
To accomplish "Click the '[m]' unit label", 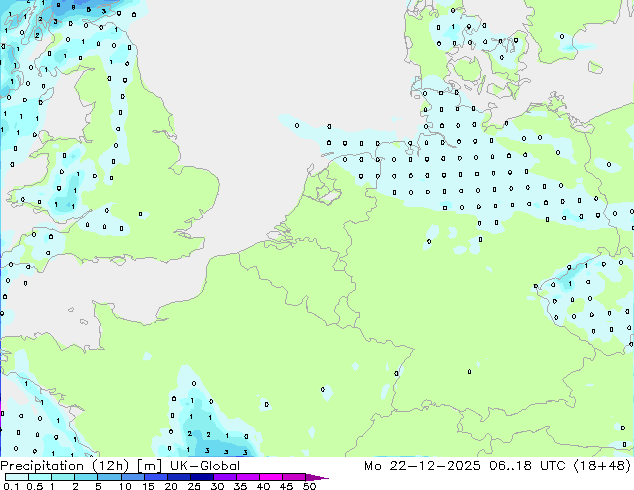I will pyautogui.click(x=149, y=466).
